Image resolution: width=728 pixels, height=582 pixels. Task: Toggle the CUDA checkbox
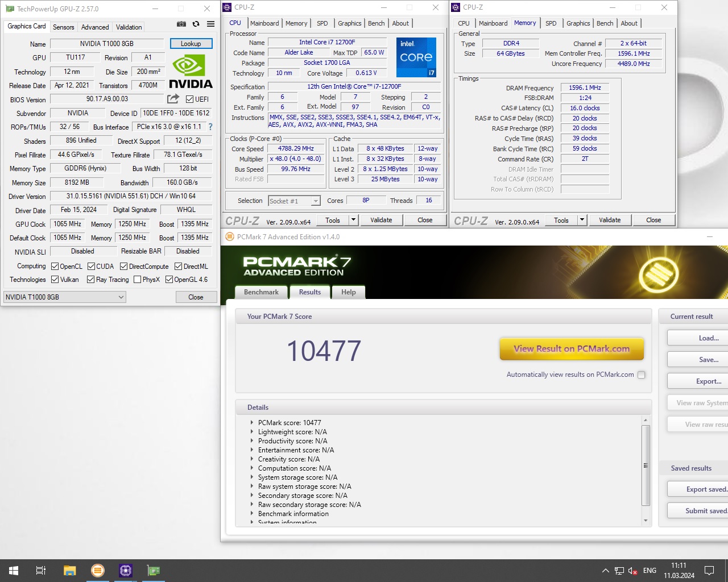(91, 266)
